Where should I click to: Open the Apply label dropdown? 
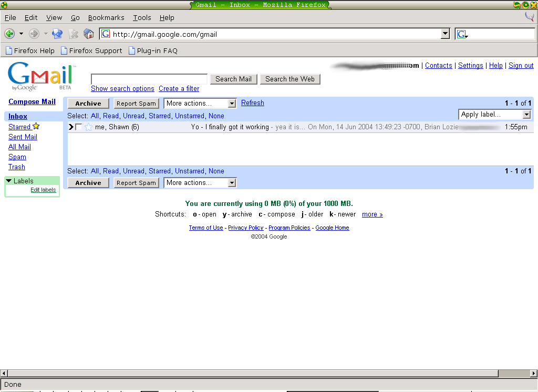pos(495,115)
